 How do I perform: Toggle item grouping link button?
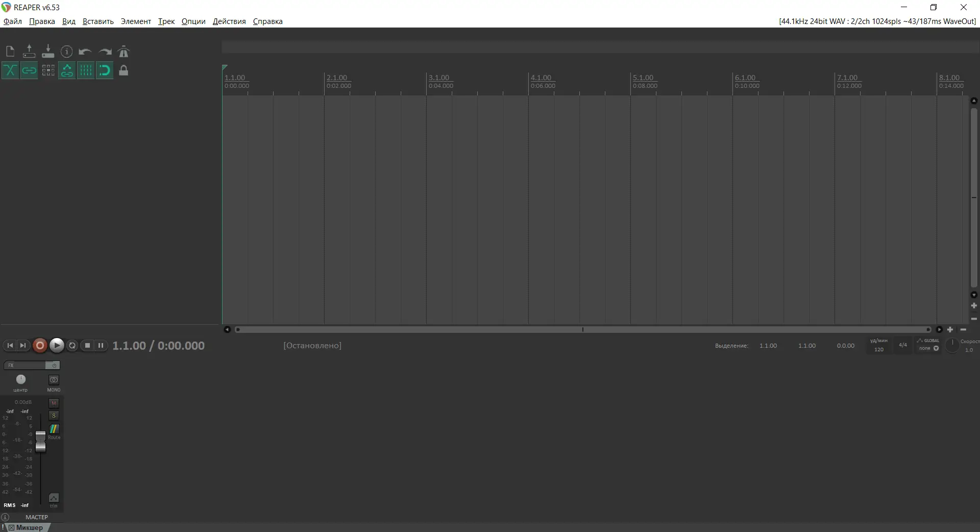pyautogui.click(x=29, y=70)
